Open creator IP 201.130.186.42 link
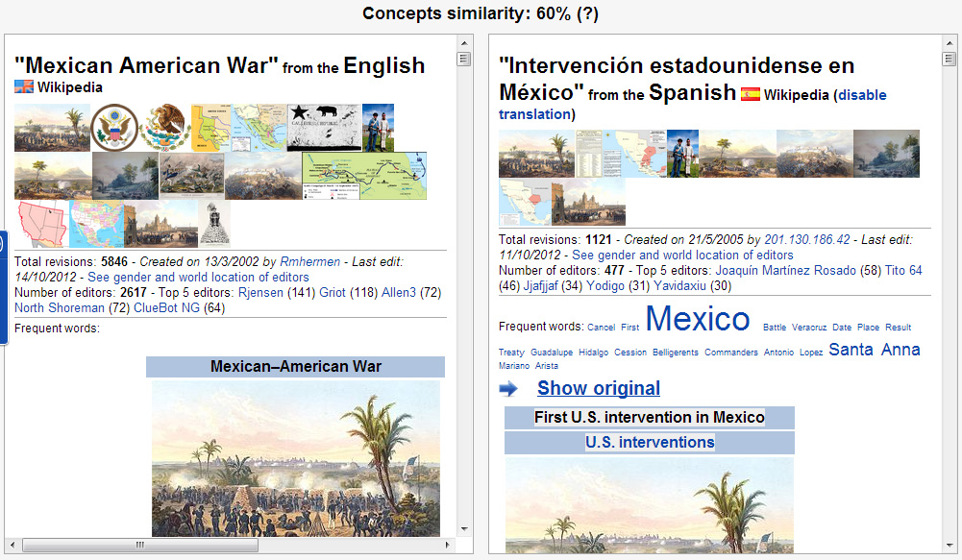Viewport: 962px width, 560px height. [806, 240]
